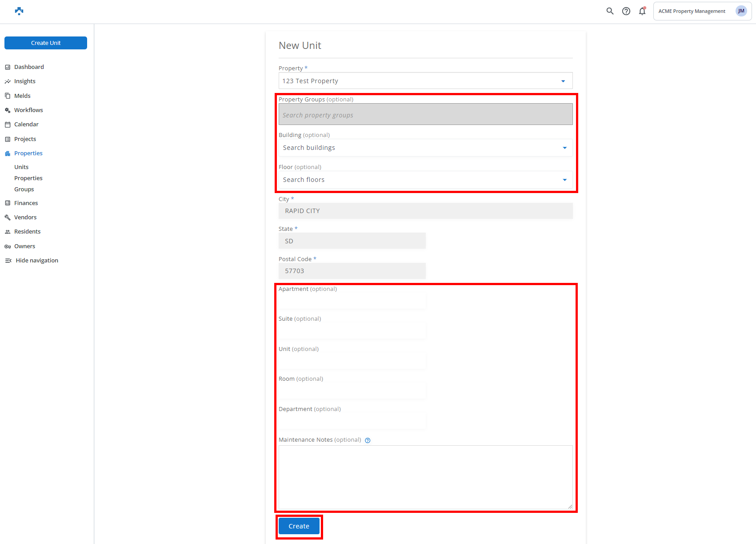The width and height of the screenshot is (756, 544).
Task: Go to Dashboard in the sidebar
Action: [x=29, y=67]
